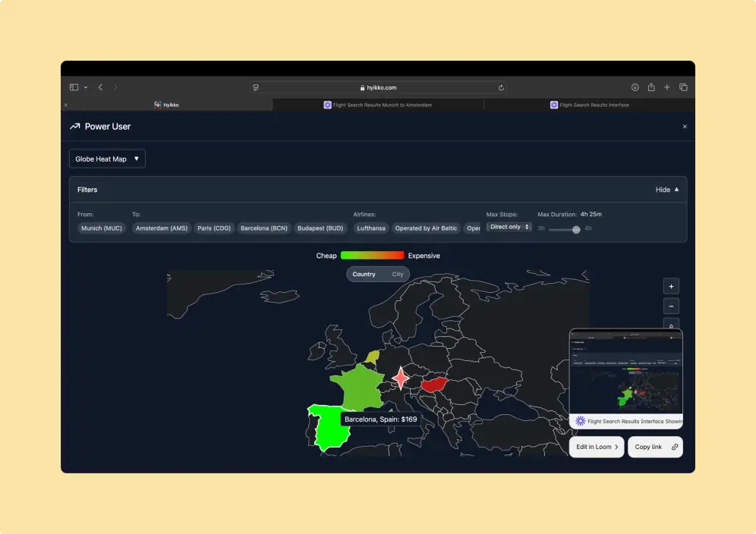Click the Edit in Loom button
Viewport: 756px width, 534px height.
(597, 447)
